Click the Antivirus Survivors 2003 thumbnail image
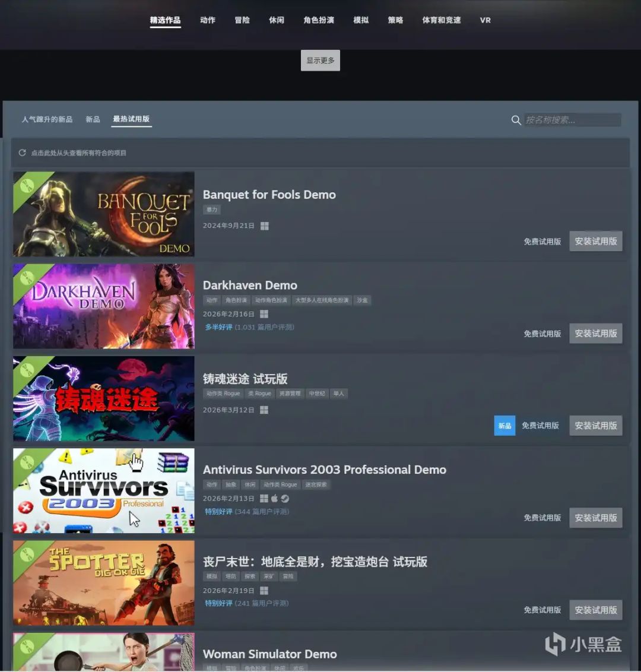Viewport: 641px width, 672px height. 104,490
